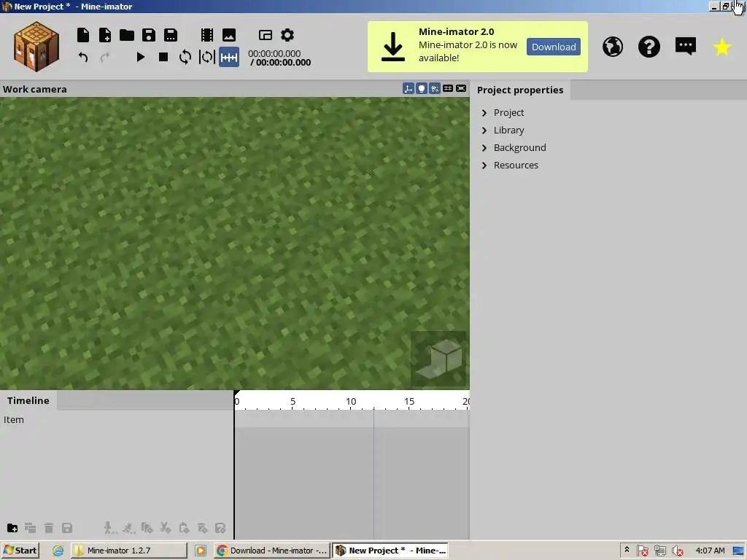Save the project with the floppy disk icon
Image resolution: width=747 pixels, height=560 pixels.
click(x=149, y=35)
